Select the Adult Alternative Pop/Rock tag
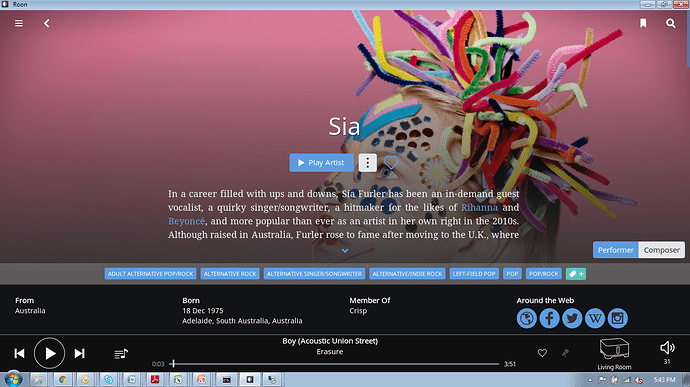 150,274
